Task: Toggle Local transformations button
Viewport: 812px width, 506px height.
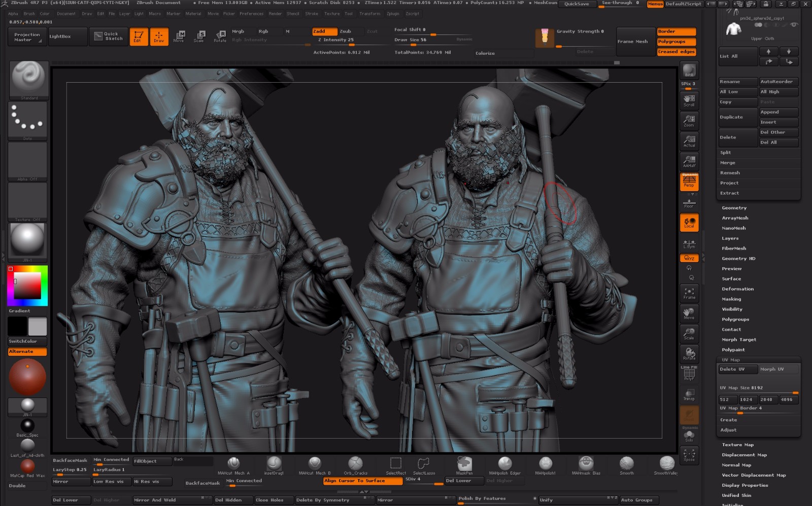Action: (x=689, y=223)
